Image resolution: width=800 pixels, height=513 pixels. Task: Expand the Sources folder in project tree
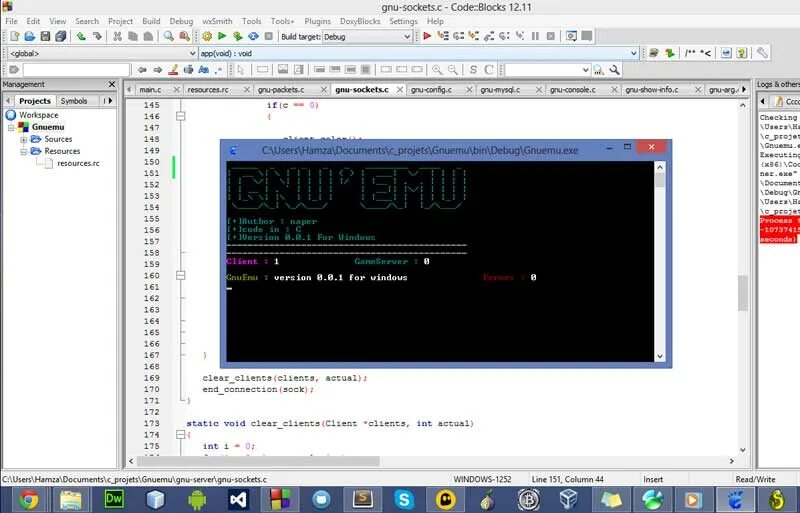point(23,139)
